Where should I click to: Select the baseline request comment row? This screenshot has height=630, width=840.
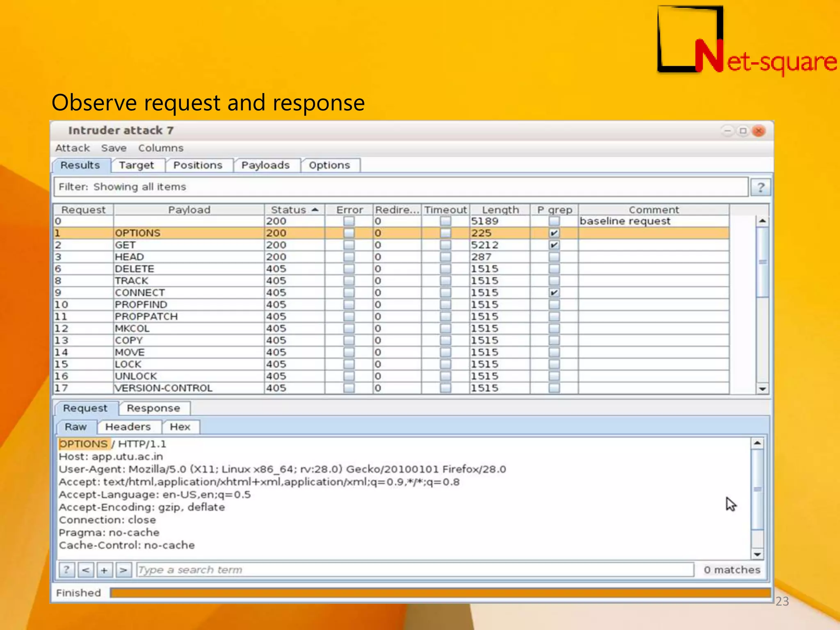click(x=391, y=221)
